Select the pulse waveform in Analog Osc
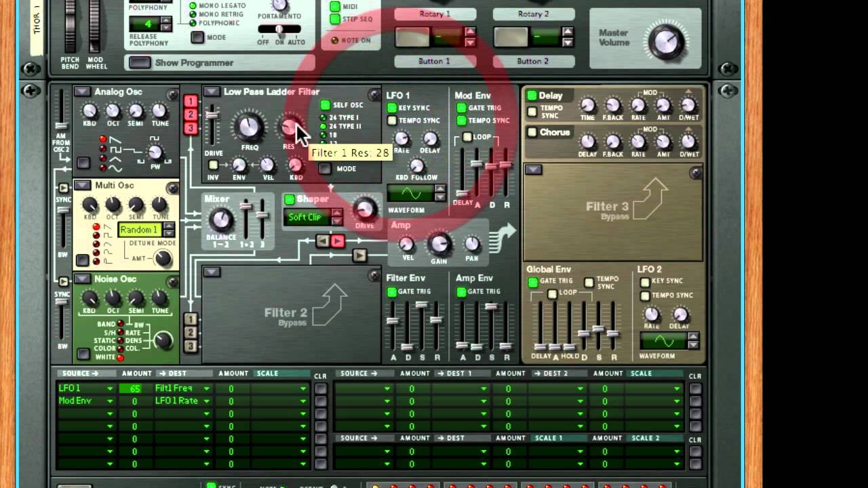Screen dimensions: 868x488 tap(102, 148)
